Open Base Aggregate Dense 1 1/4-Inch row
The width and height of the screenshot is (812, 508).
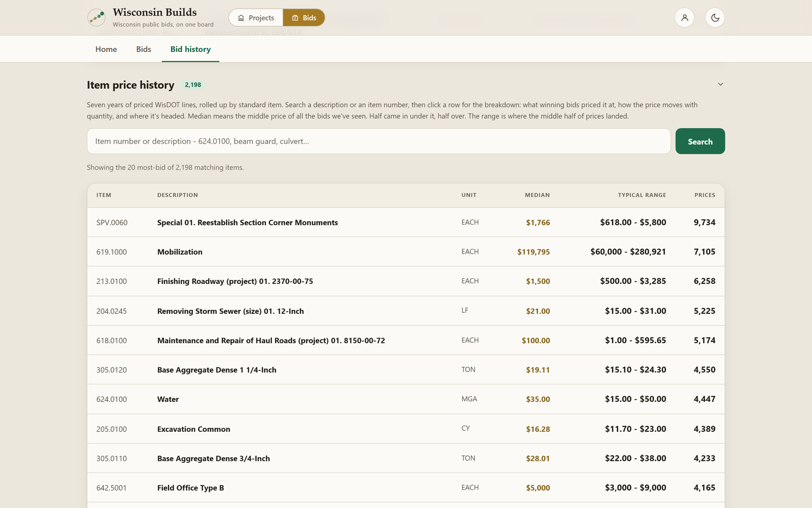click(406, 370)
